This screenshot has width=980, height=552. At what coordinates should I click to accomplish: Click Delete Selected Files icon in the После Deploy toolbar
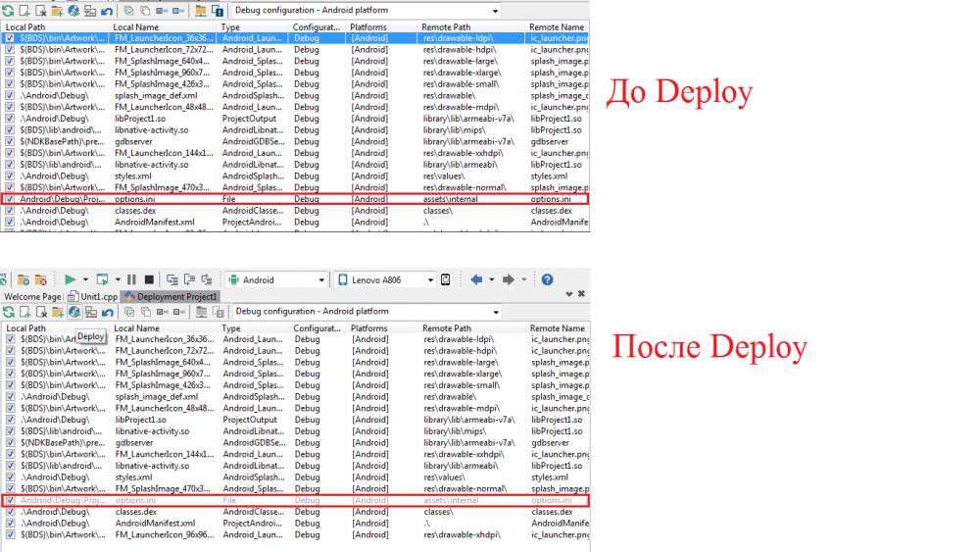point(41,312)
